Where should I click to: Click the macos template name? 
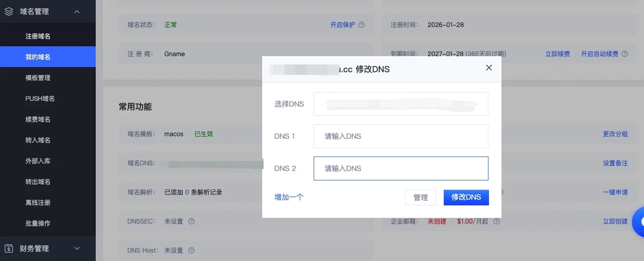coord(174,134)
